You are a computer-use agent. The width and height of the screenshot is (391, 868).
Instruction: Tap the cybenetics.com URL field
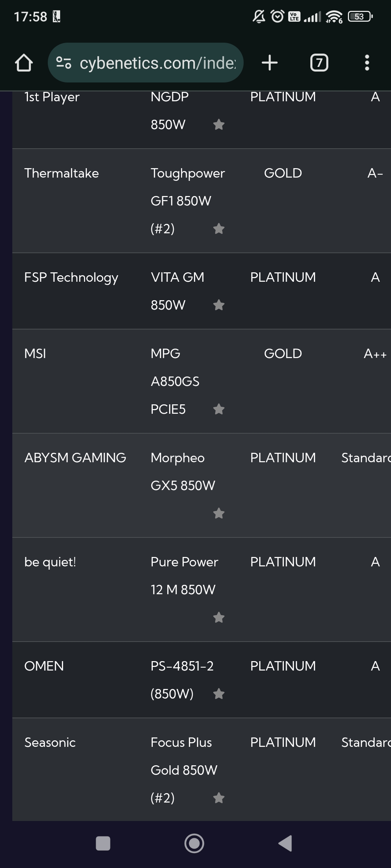point(157,63)
